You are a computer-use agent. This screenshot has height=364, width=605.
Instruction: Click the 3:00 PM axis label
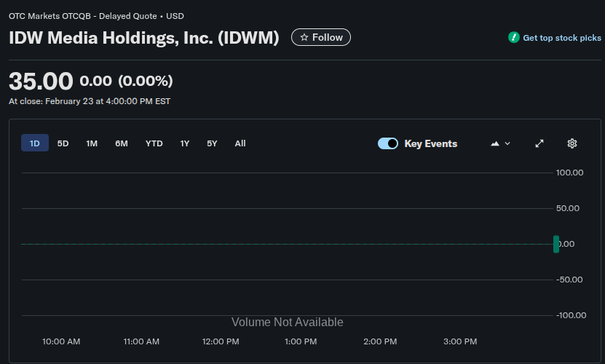pyautogui.click(x=460, y=341)
